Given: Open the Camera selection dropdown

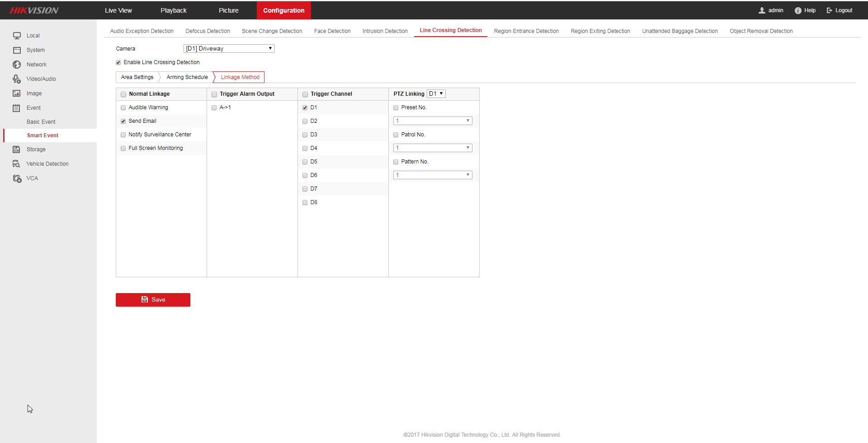Looking at the screenshot, I should 229,49.
